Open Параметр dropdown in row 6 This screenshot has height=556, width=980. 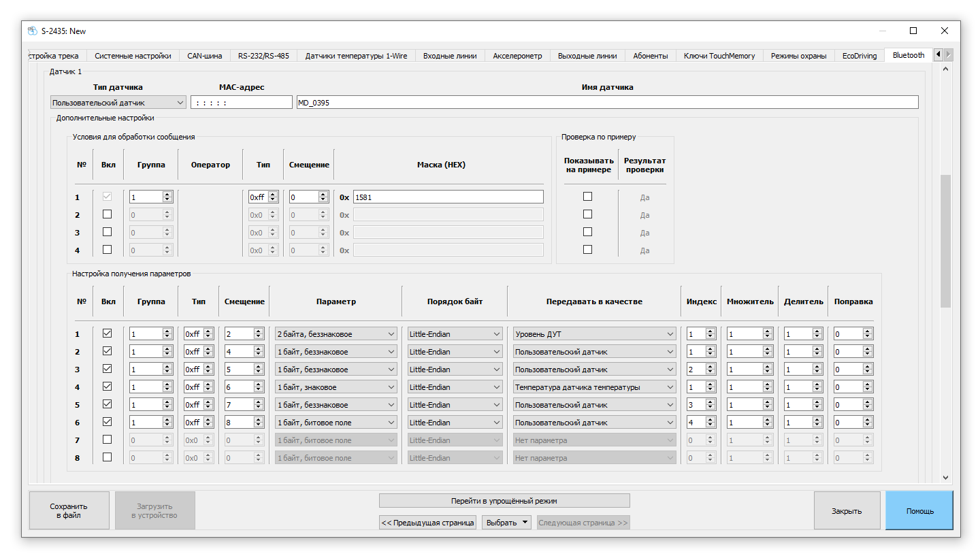coord(336,423)
